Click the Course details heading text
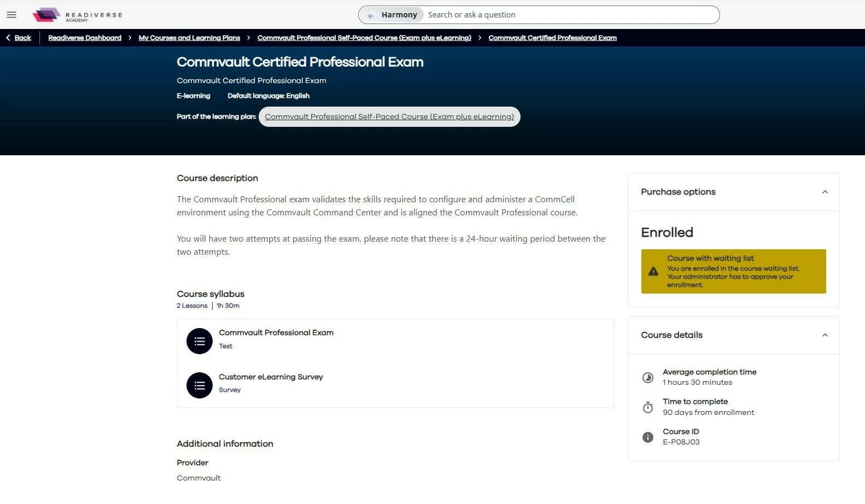 (672, 335)
